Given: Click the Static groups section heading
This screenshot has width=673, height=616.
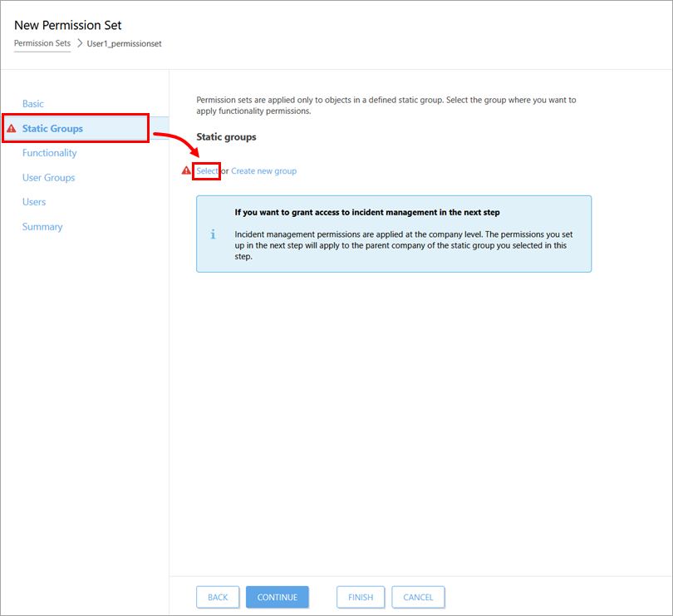Looking at the screenshot, I should (x=226, y=136).
